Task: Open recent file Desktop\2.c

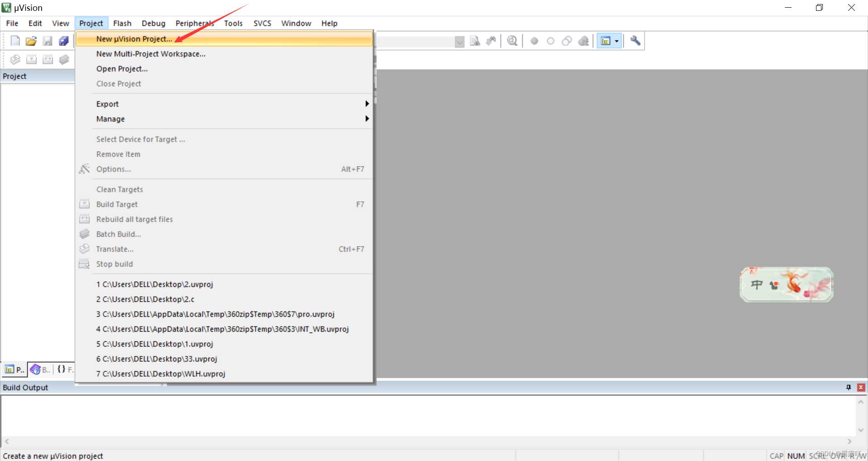Action: (x=224, y=299)
